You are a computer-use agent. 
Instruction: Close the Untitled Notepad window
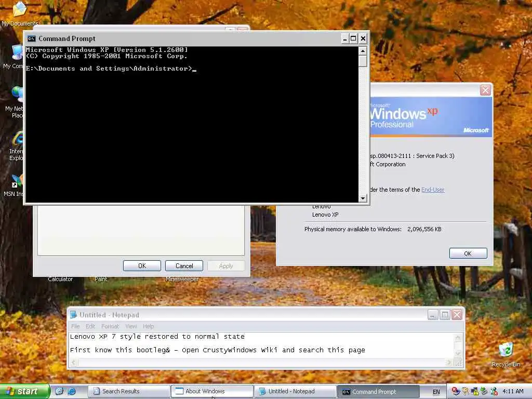pos(457,315)
